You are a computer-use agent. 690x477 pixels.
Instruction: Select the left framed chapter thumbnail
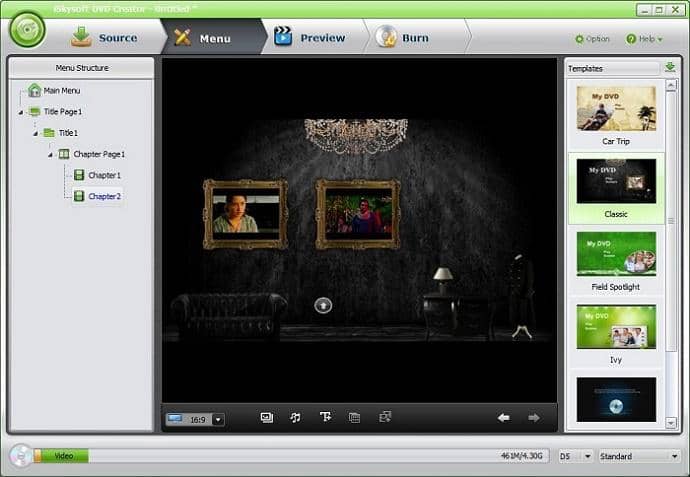[x=245, y=214]
